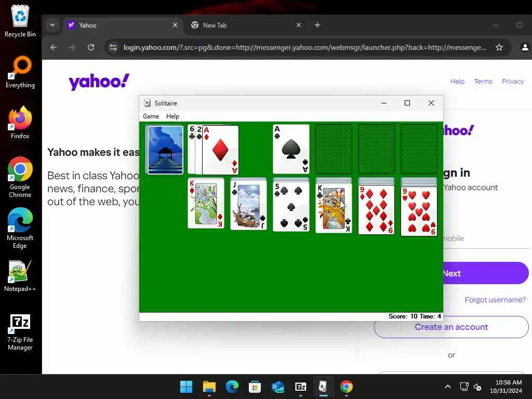Open 7-Zip from taskbar
The width and height of the screenshot is (532, 399).
point(301,387)
